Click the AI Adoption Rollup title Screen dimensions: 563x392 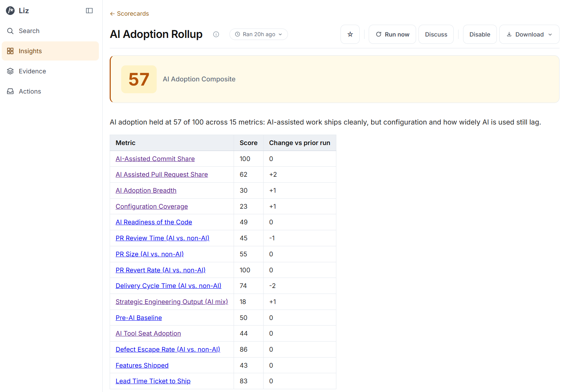click(156, 34)
